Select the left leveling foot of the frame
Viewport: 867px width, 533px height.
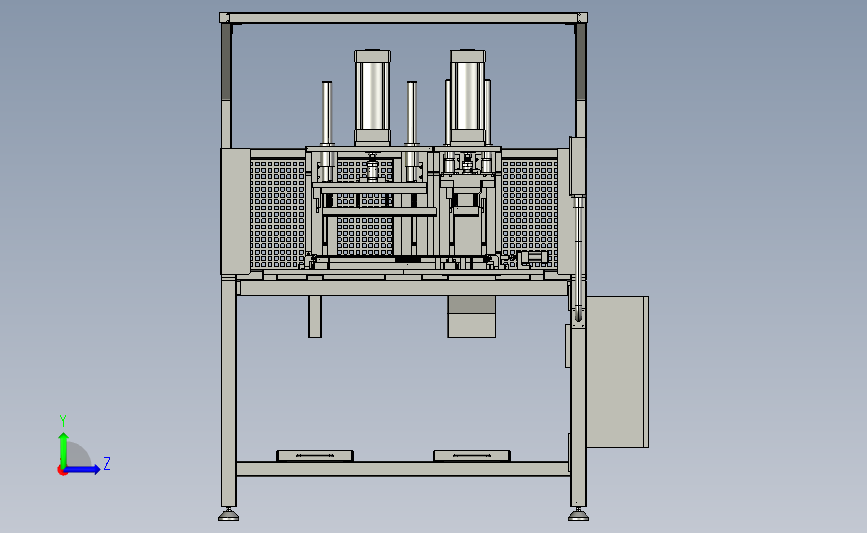click(x=228, y=515)
